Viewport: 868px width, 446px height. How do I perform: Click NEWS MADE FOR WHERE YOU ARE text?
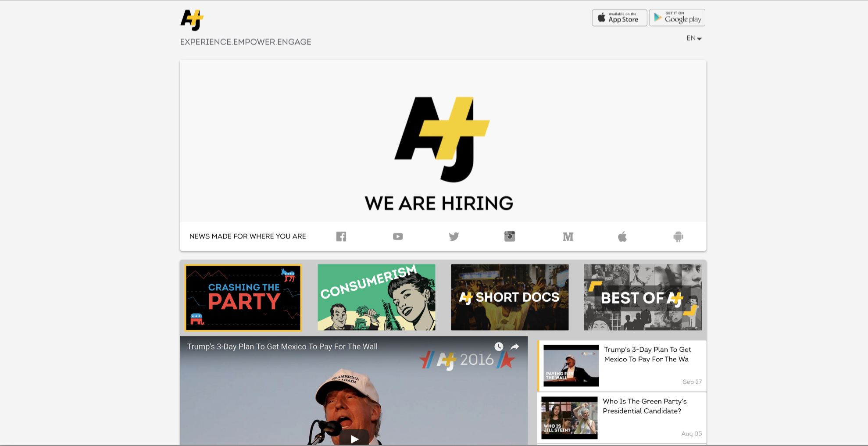[248, 236]
